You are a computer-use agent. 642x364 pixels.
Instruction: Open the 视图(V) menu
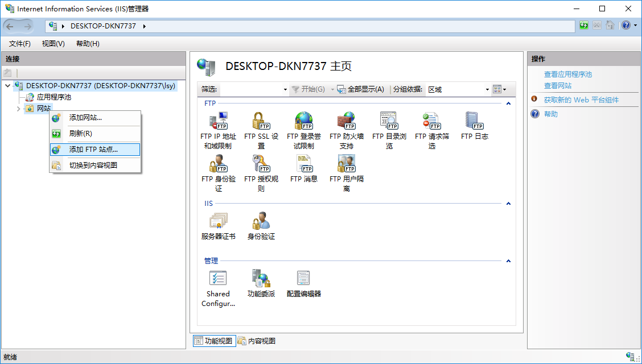pyautogui.click(x=53, y=44)
